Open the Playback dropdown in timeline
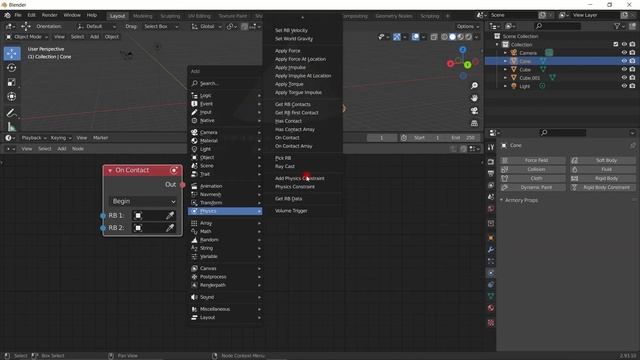Image resolution: width=640 pixels, height=360 pixels. click(x=34, y=138)
